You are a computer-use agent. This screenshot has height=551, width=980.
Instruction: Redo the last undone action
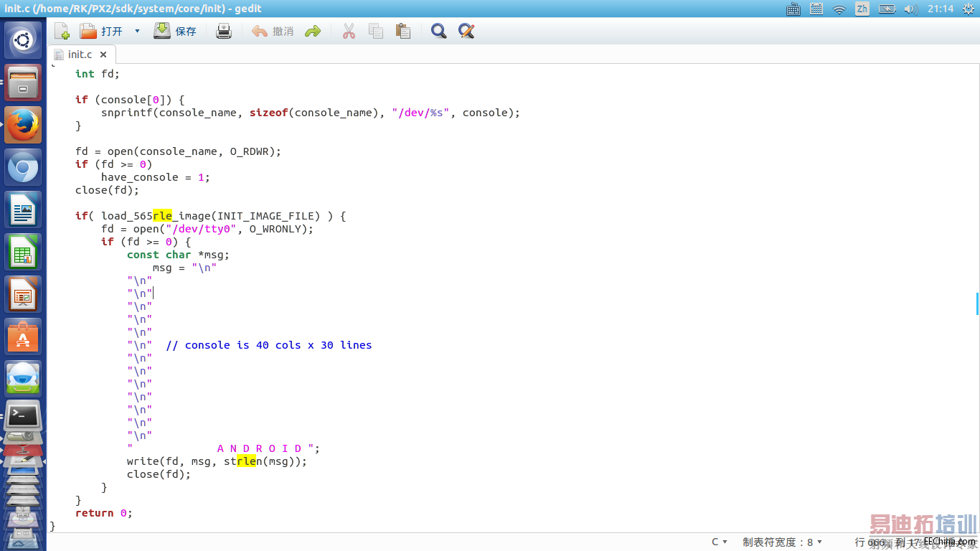tap(312, 31)
